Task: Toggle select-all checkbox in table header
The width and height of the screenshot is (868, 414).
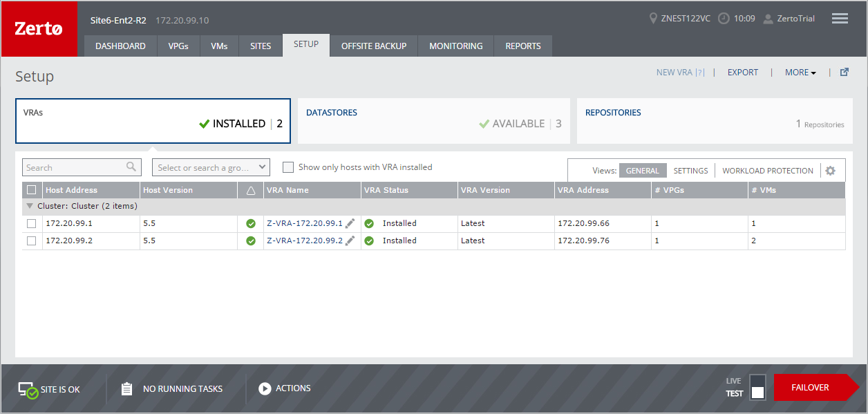Action: click(x=31, y=190)
